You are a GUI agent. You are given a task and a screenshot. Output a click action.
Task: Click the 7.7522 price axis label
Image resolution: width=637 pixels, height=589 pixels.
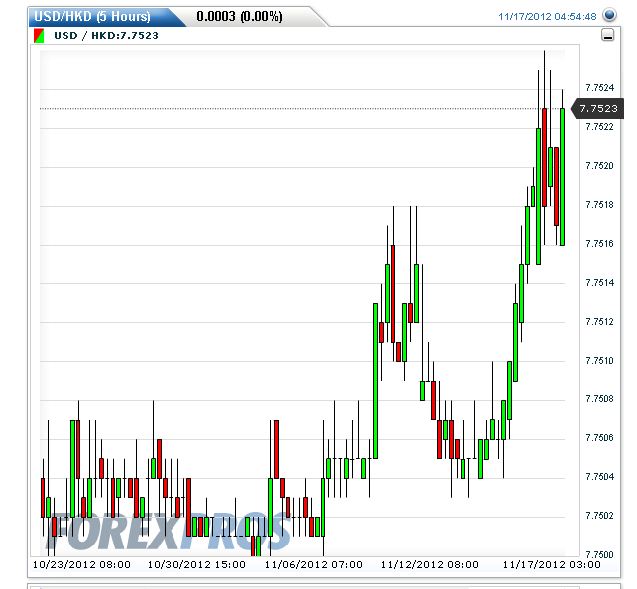tap(599, 127)
